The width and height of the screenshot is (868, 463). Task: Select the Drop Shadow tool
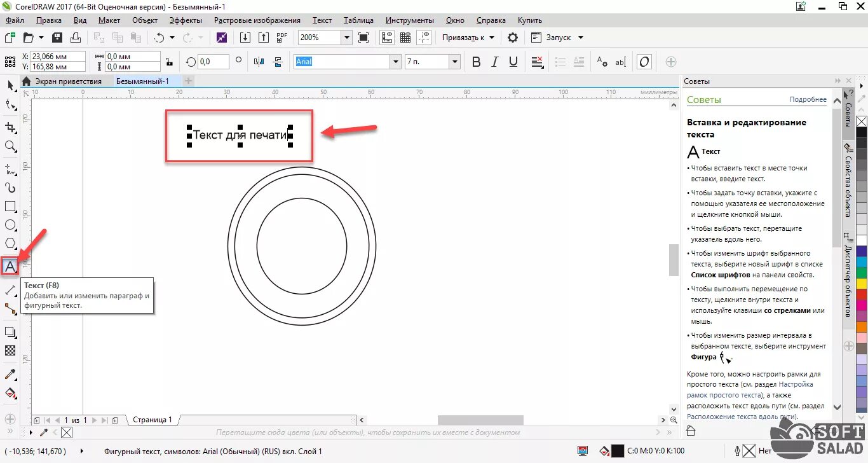(10, 332)
